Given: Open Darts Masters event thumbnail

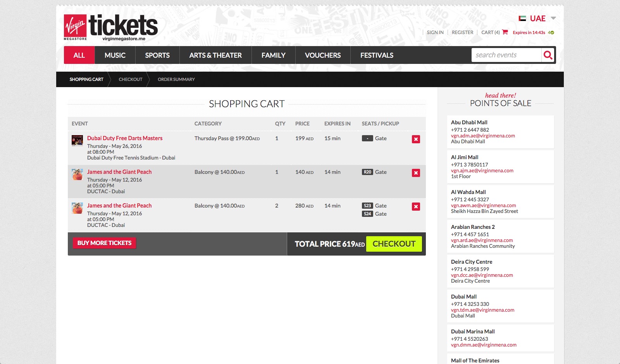Looking at the screenshot, I should pyautogui.click(x=77, y=140).
